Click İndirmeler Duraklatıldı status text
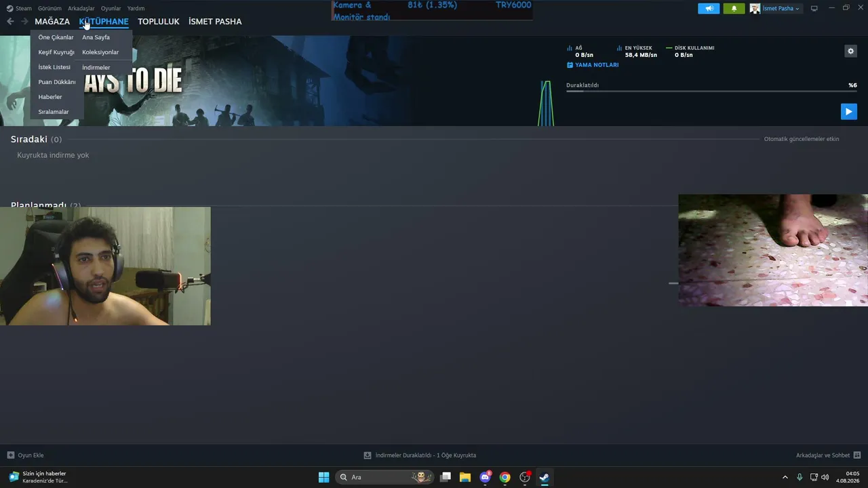Viewport: 868px width, 488px height. [426, 455]
